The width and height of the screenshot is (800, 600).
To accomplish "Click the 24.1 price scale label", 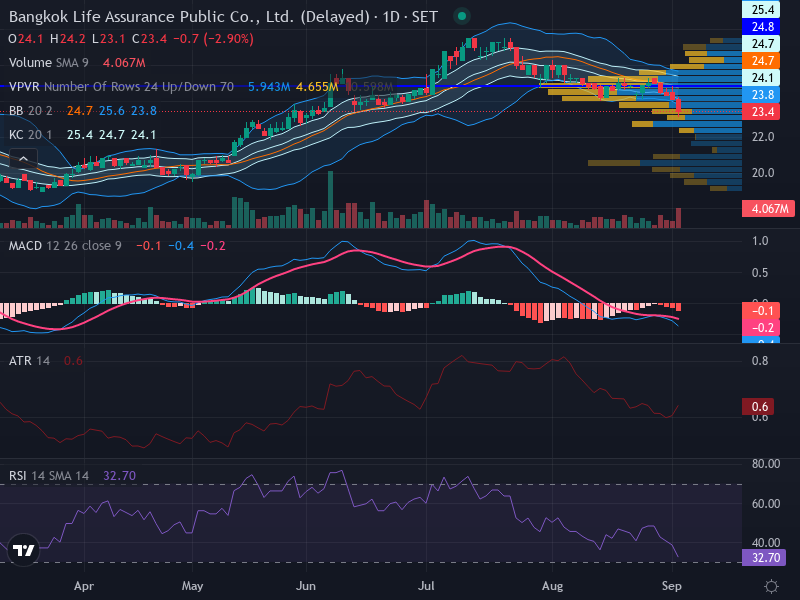I will pyautogui.click(x=762, y=78).
